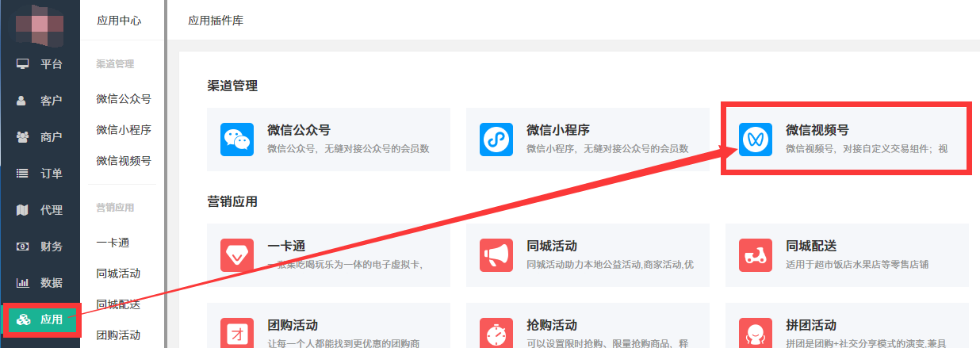The image size is (980, 348).
Task: Click the 营销应用 heading above the cards
Action: 232,201
